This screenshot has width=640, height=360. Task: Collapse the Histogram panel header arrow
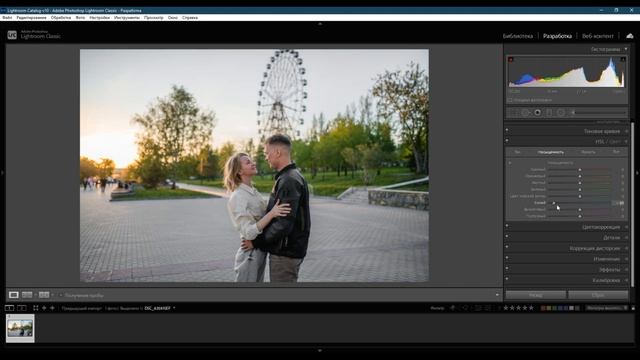pyautogui.click(x=626, y=49)
